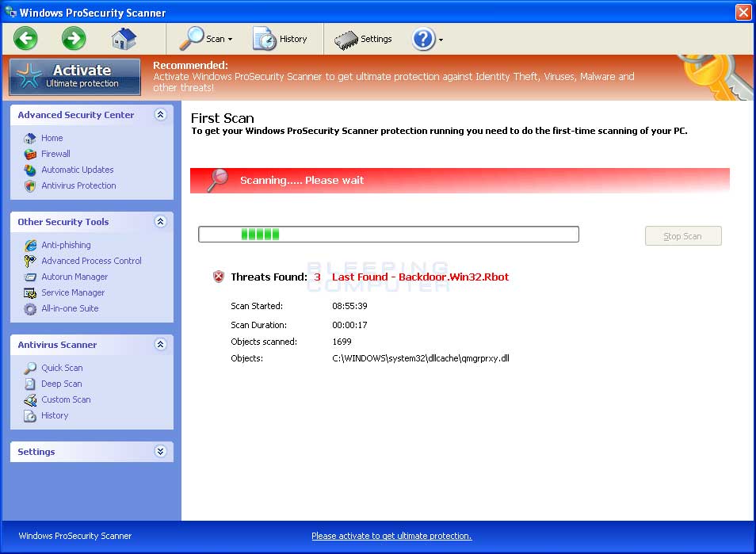
Task: Collapse the Other Security Tools panel
Action: coord(161,222)
